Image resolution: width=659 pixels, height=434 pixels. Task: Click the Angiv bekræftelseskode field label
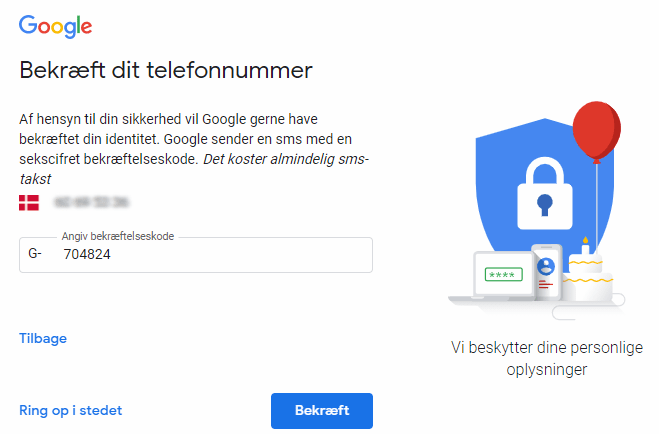[118, 236]
